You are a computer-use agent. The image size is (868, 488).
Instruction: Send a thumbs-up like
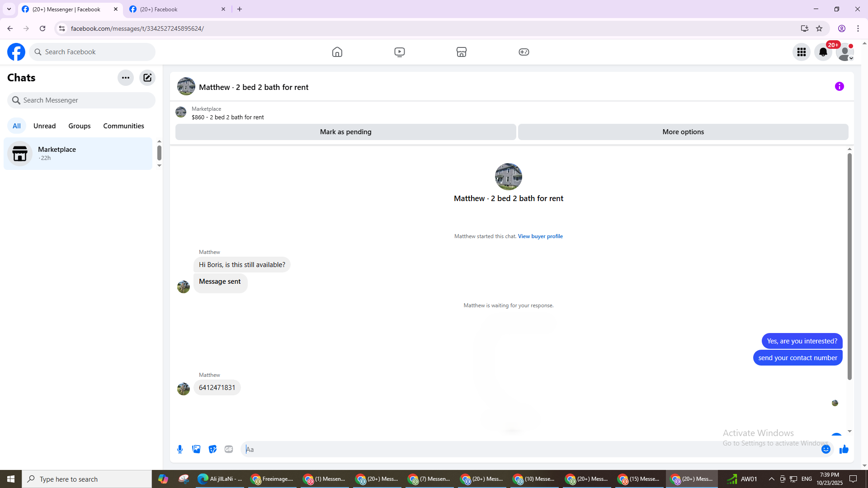[844, 449]
